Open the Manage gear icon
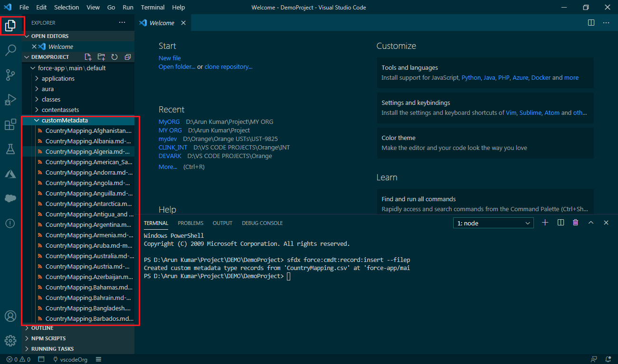Screen dimensions: 618x364 10,341
